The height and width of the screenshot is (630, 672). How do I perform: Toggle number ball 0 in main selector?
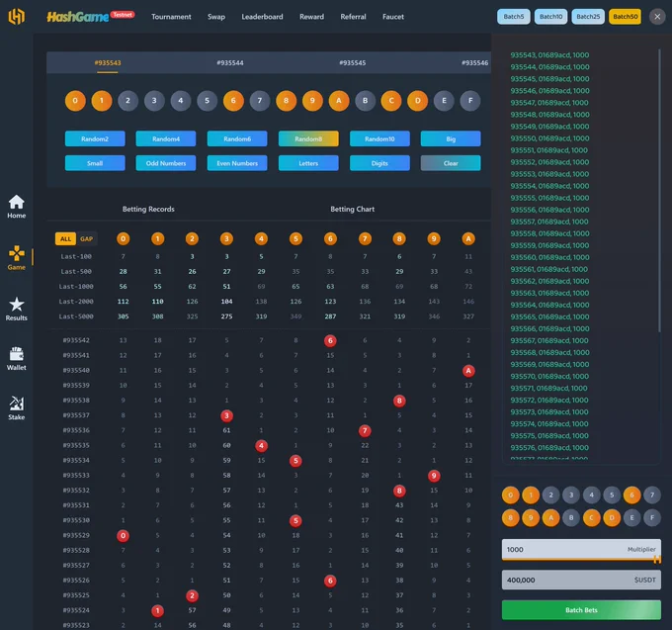(x=75, y=101)
